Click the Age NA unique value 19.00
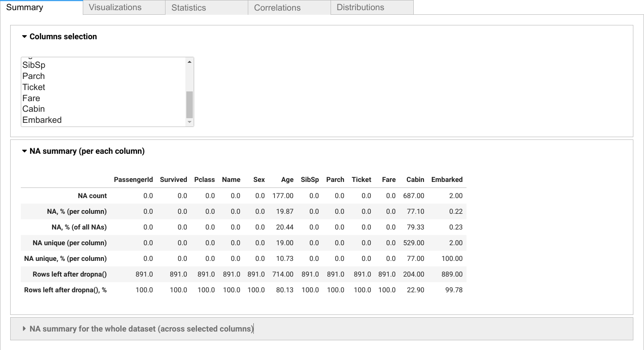The image size is (644, 350). coord(285,243)
